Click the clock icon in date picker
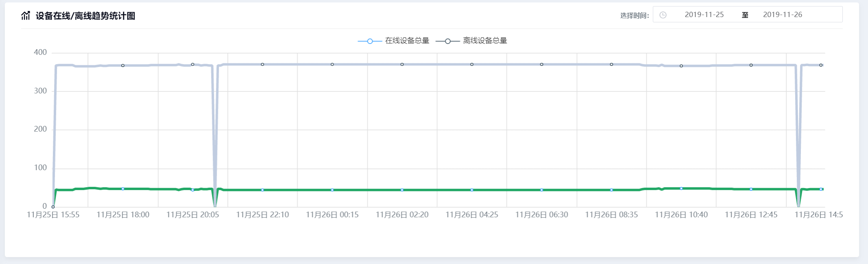This screenshot has height=264, width=868. [x=663, y=15]
